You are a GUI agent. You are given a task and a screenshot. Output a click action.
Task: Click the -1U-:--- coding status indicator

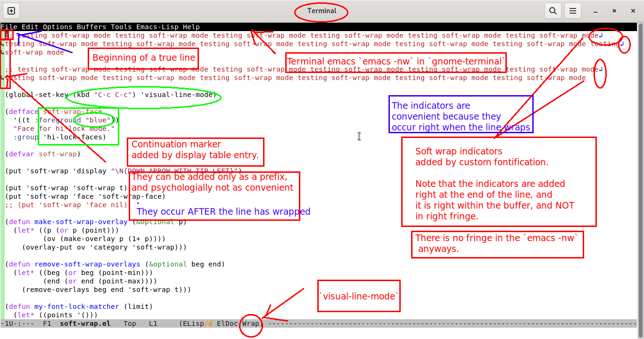coord(17,323)
